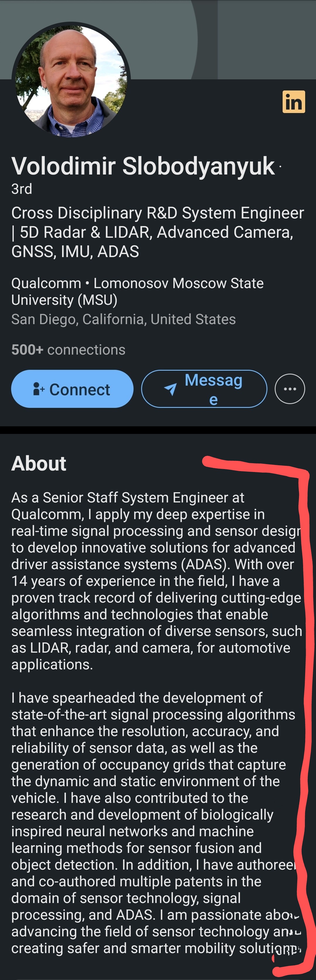Open the 500+ connections list

pos(69,350)
